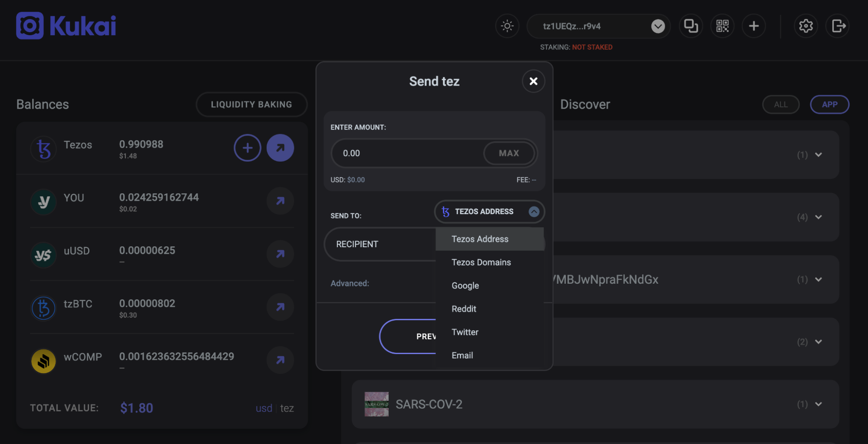Switch total value to usd
This screenshot has width=868, height=444.
click(x=264, y=408)
